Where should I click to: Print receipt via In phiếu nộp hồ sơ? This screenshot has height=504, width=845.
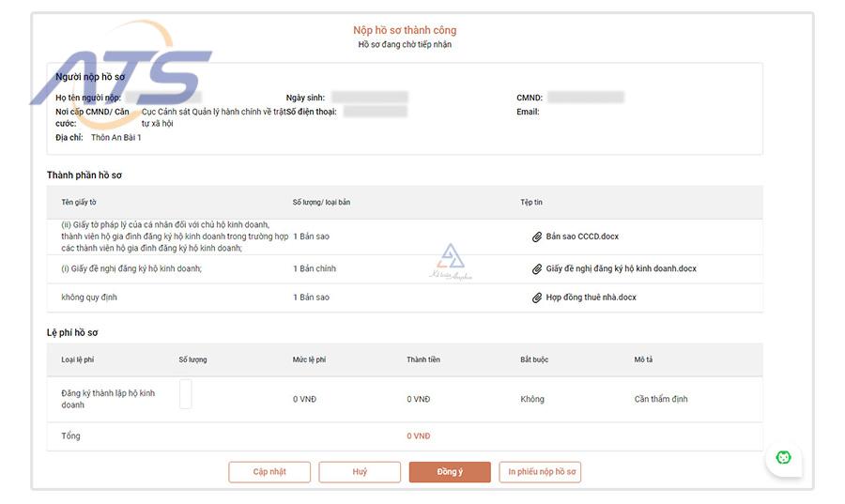tap(540, 472)
